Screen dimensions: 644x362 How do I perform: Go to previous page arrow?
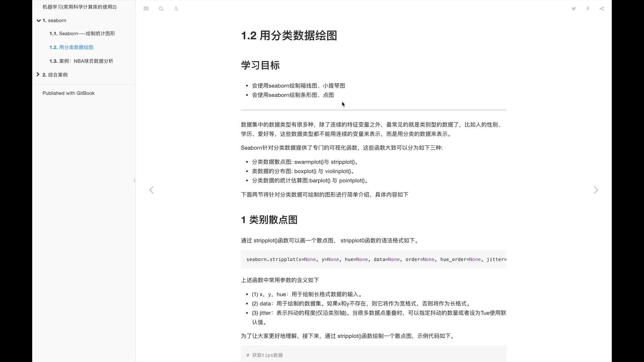(151, 190)
